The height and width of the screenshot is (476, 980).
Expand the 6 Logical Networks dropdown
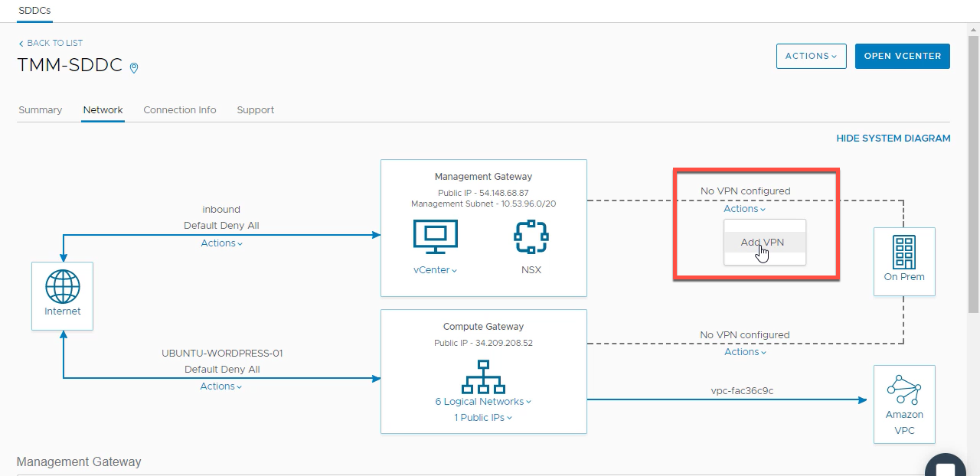point(483,402)
